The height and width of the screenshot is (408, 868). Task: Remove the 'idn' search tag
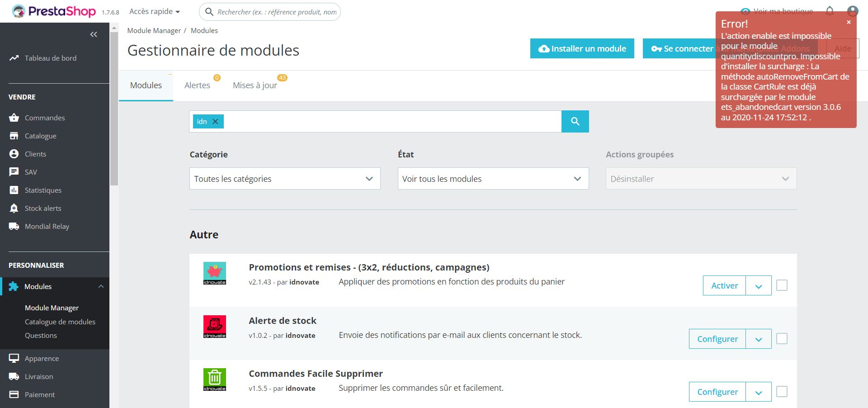click(216, 121)
